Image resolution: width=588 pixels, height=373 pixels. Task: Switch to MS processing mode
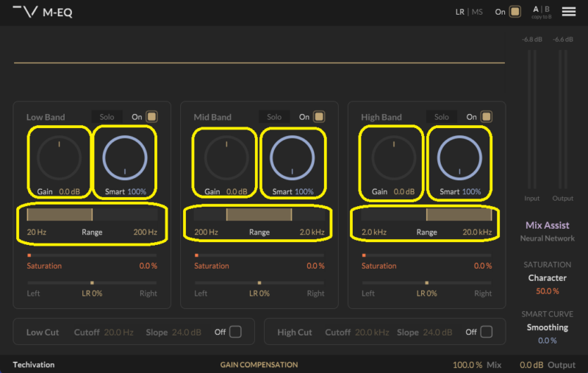477,12
